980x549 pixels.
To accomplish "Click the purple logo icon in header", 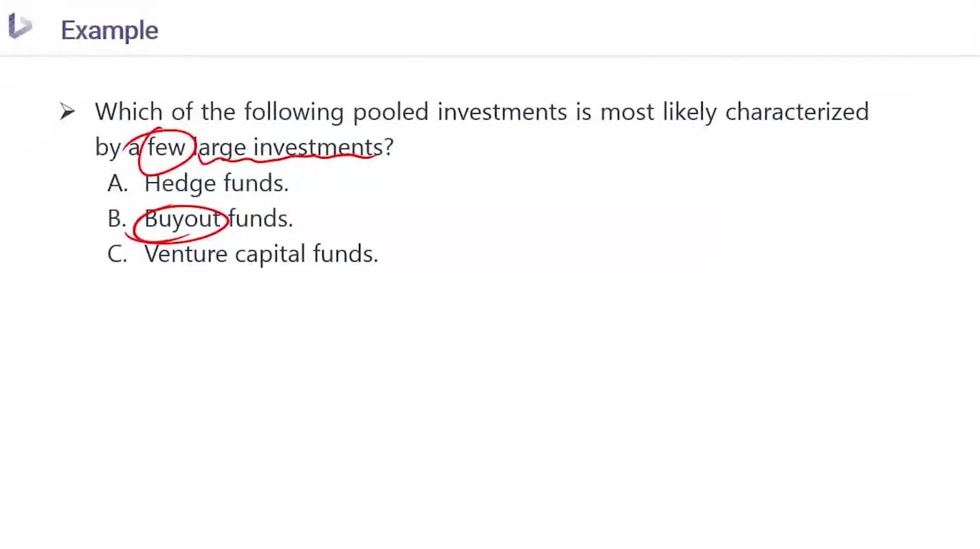I will point(20,26).
